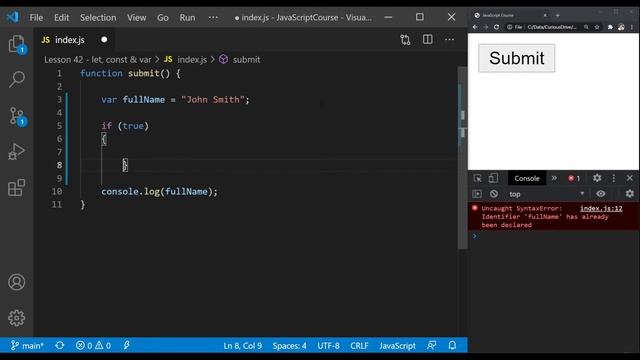Change indentation via Spaces: 4
The height and width of the screenshot is (360, 640).
pyautogui.click(x=289, y=346)
